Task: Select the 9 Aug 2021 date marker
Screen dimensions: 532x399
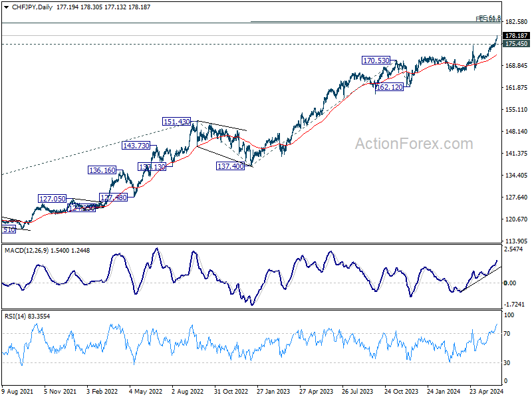Action: [19, 392]
